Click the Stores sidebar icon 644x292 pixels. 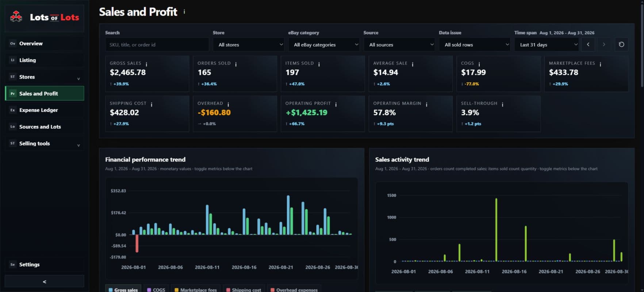pyautogui.click(x=13, y=77)
